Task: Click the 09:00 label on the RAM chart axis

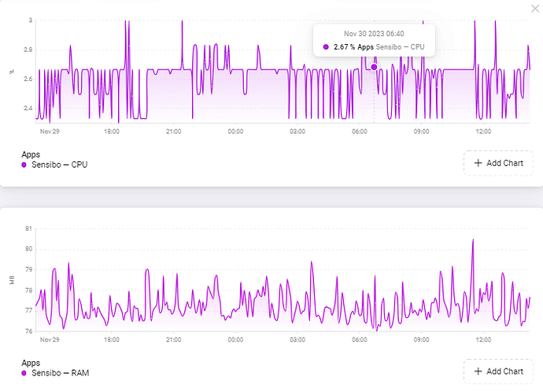Action: [x=422, y=340]
